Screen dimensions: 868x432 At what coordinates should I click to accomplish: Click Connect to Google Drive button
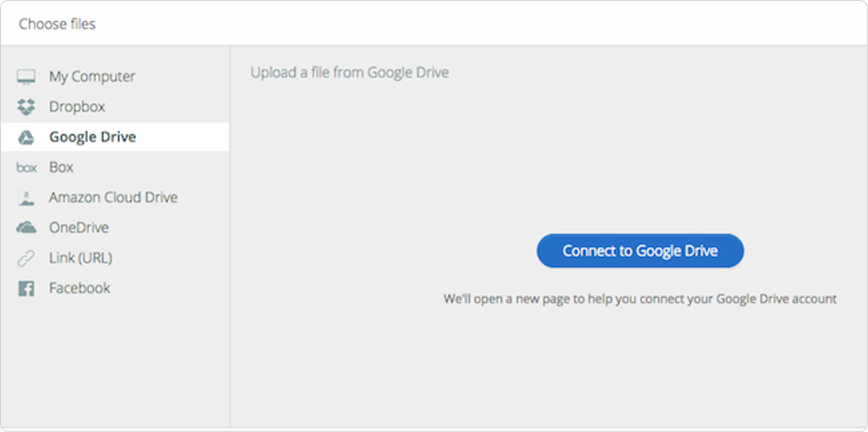tap(640, 251)
